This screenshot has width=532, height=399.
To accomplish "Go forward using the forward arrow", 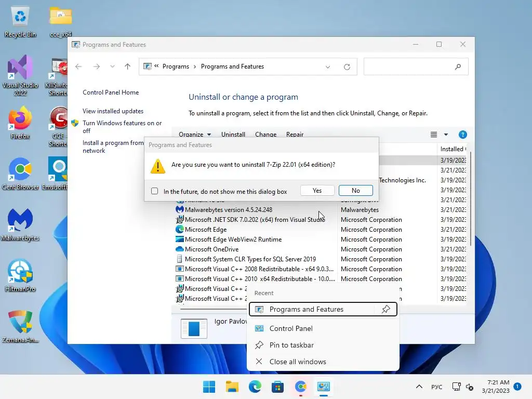I will click(x=97, y=66).
